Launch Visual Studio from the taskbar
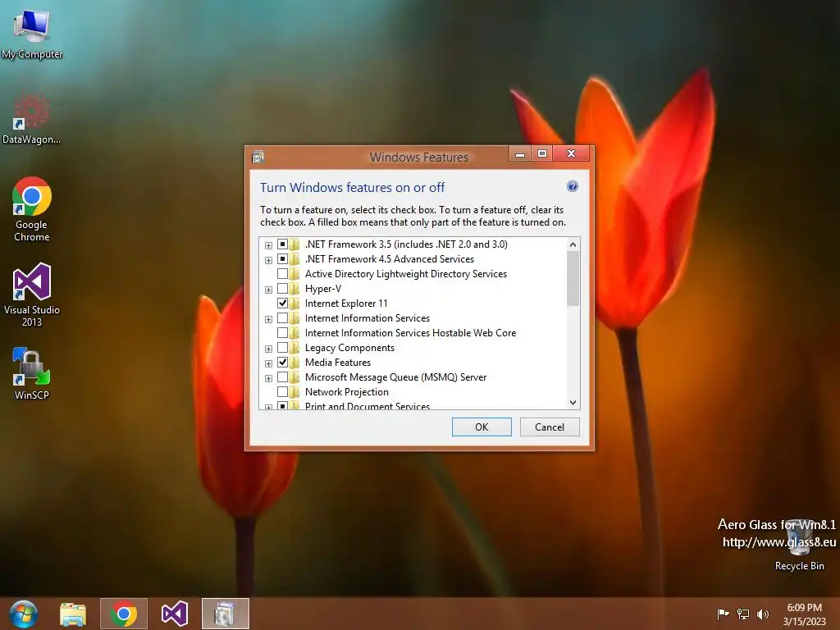This screenshot has height=630, width=840. [174, 614]
